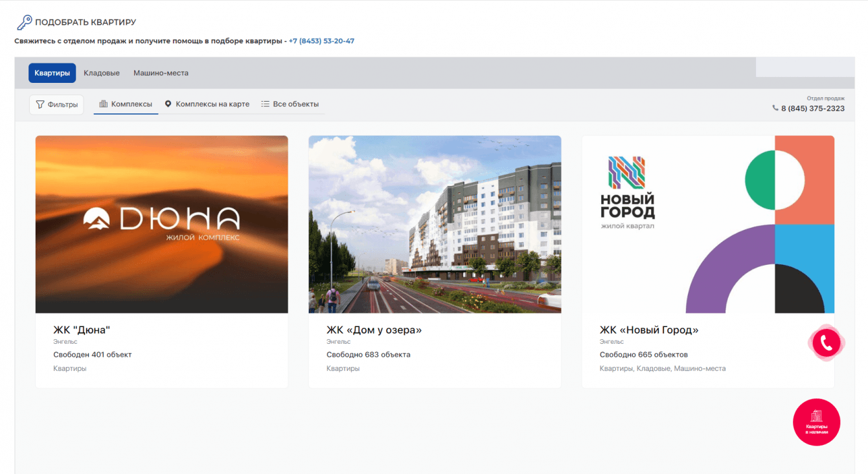This screenshot has width=868, height=474.
Task: Select the Комплексы view tab
Action: coord(126,104)
